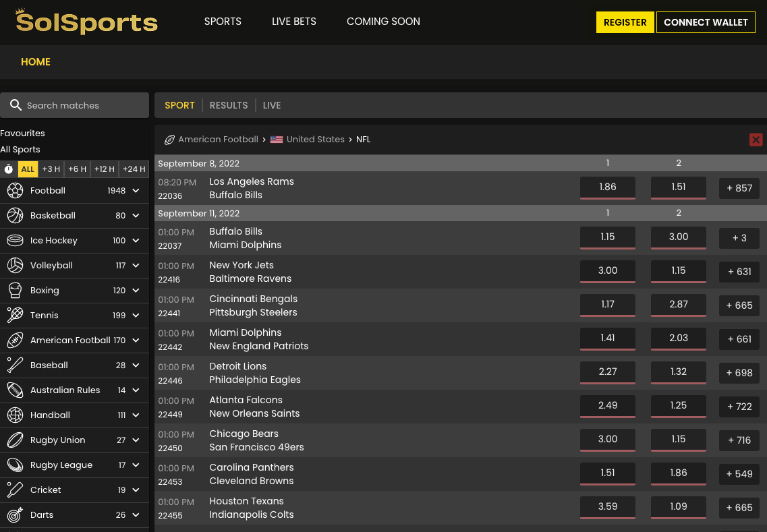
Task: Select odds 2.87 for Pittsburgh Steelers
Action: click(679, 305)
